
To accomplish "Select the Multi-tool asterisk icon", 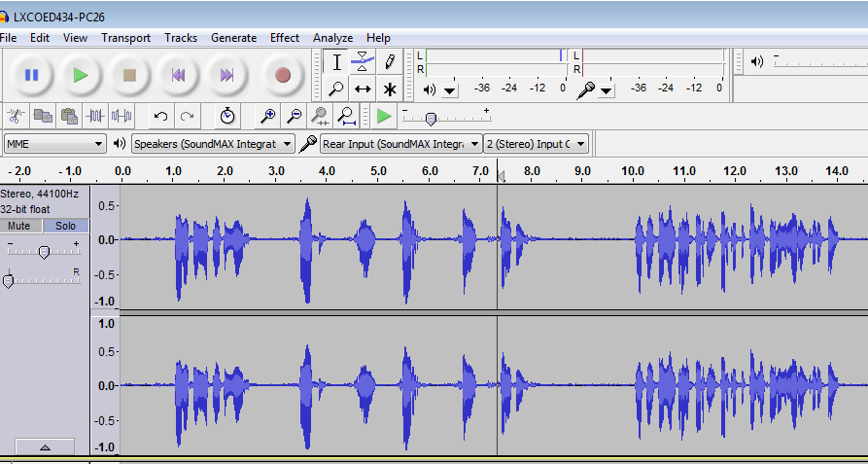I will [x=390, y=89].
